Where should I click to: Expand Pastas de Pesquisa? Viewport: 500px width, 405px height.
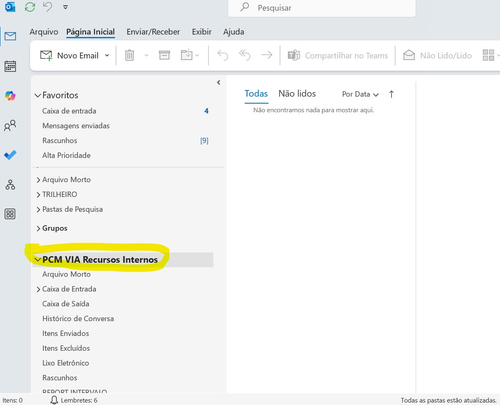point(38,210)
